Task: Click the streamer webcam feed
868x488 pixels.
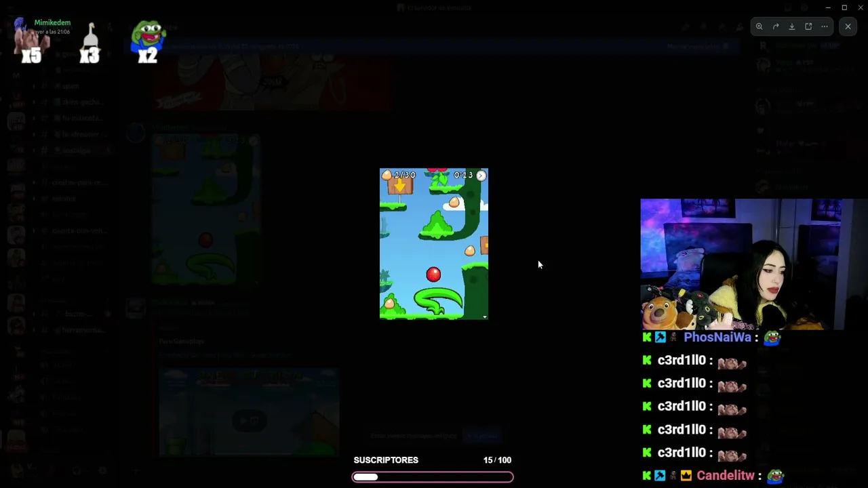Action: pos(741,264)
